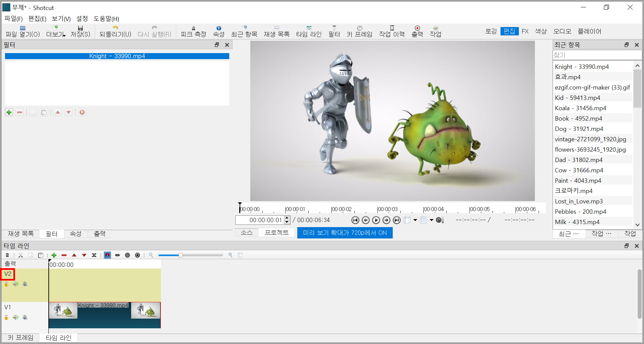Switch to the 재생 목록 tab
The width and height of the screenshot is (644, 344).
pyautogui.click(x=21, y=234)
